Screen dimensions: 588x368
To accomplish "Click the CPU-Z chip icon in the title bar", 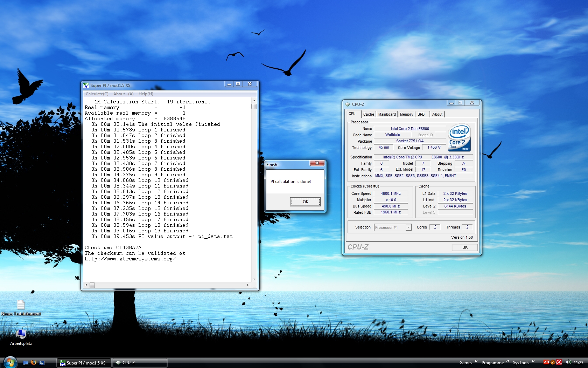I will click(348, 104).
